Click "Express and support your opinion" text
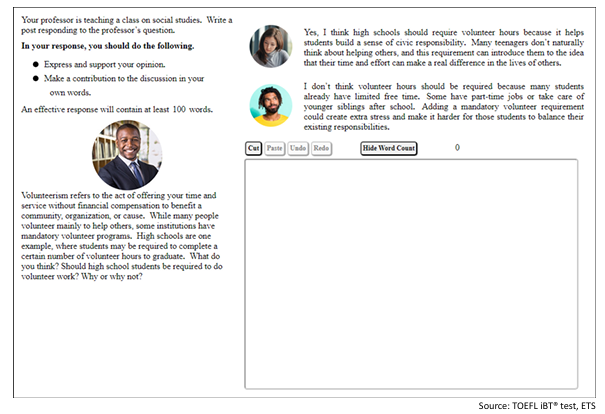 click(112, 62)
